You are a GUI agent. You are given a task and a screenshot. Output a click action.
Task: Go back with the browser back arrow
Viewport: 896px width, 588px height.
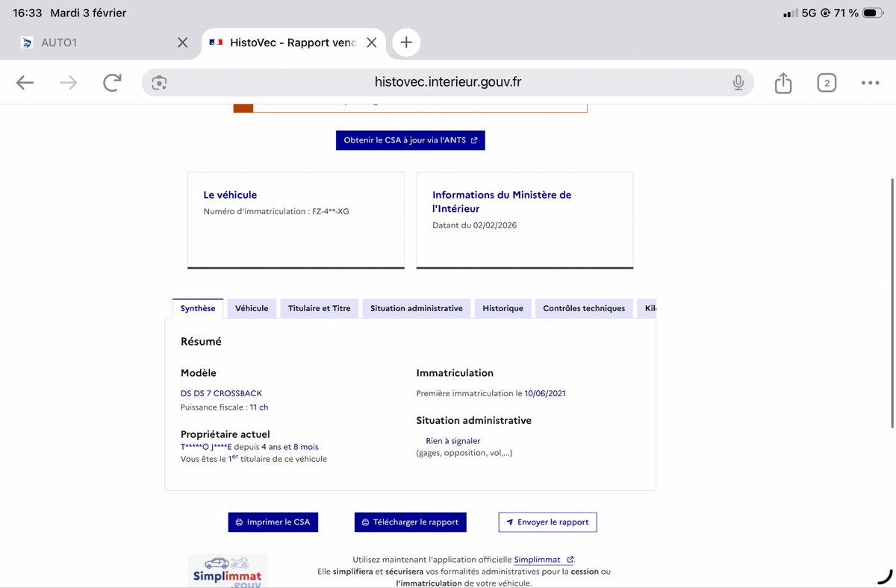click(25, 83)
